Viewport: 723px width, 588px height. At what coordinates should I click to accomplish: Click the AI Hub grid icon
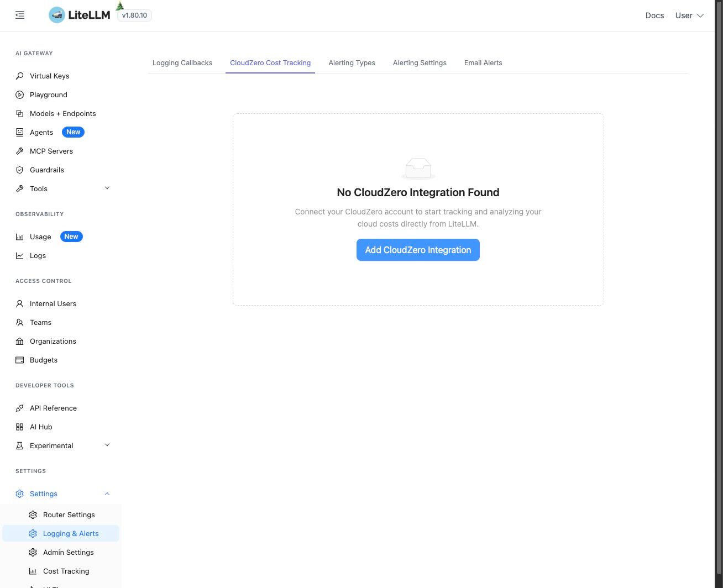[20, 427]
